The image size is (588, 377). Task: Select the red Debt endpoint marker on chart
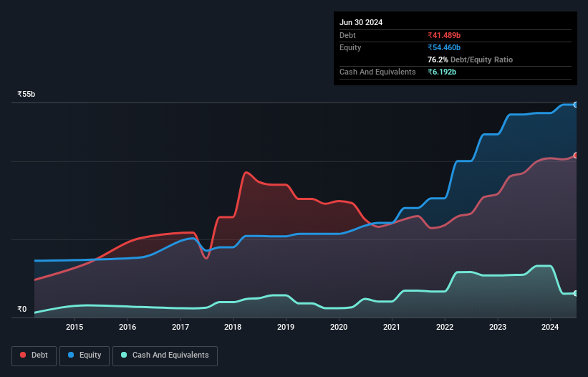tap(576, 156)
